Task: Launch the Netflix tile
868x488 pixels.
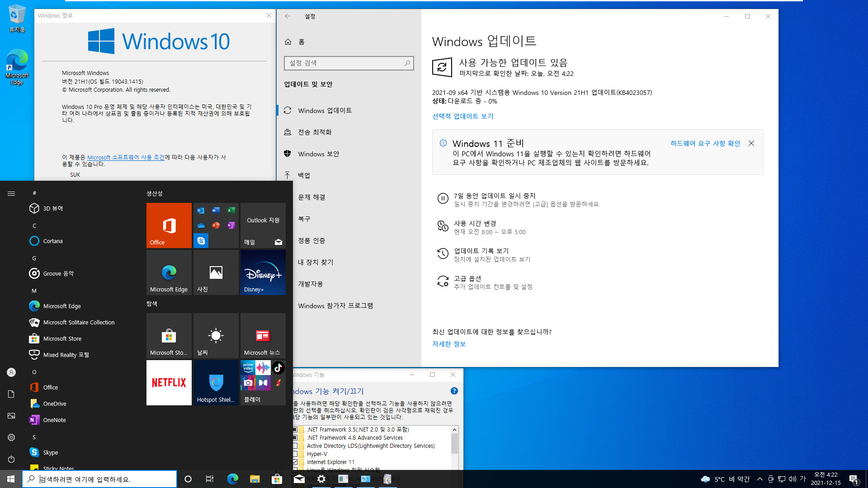Action: 169,382
